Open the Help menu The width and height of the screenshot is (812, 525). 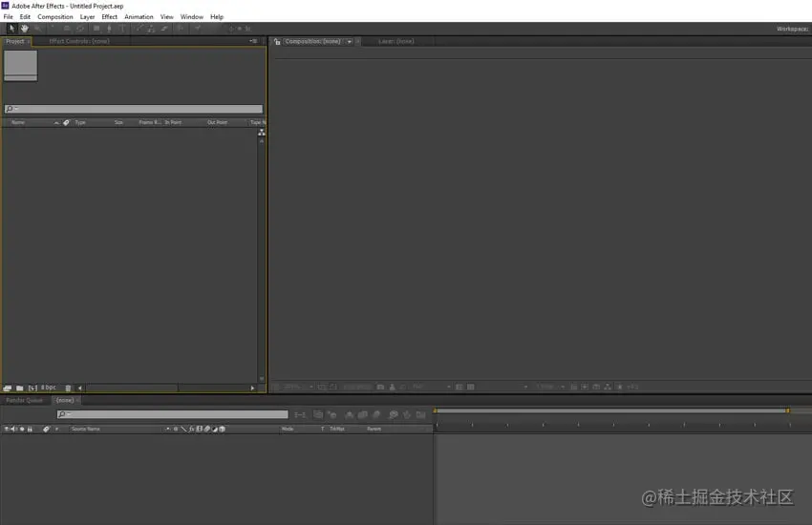point(217,16)
